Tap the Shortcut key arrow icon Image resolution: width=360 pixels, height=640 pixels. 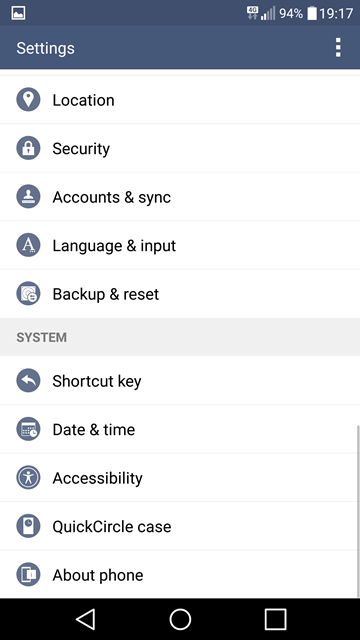coord(28,381)
